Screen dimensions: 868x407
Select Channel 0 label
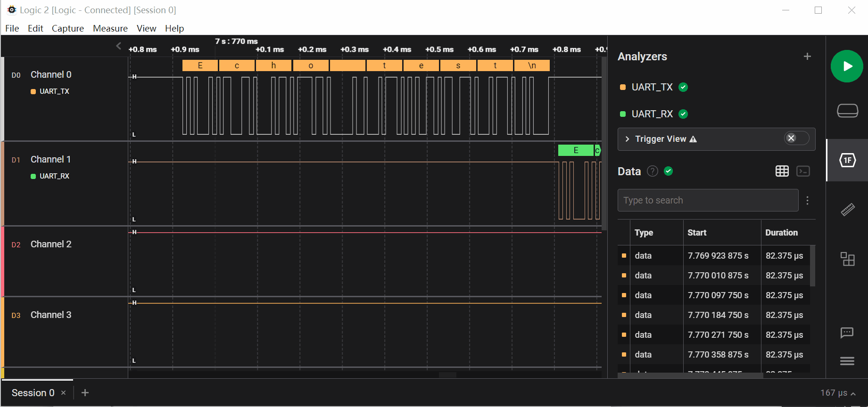coord(51,74)
